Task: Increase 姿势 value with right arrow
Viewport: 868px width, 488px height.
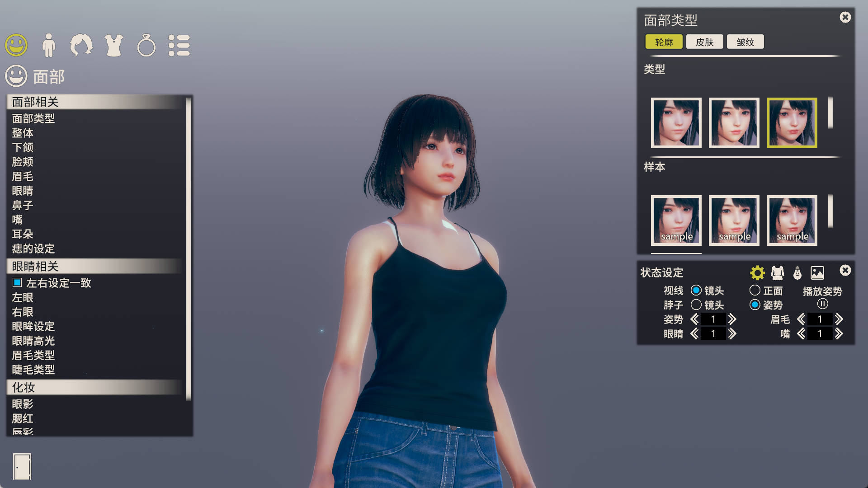Action: click(x=733, y=319)
